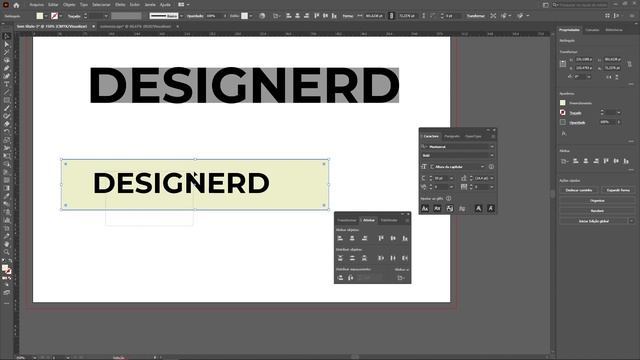Swap fill and stroke in toolbox
Viewport: 640px width, 360px height.
coord(9,261)
